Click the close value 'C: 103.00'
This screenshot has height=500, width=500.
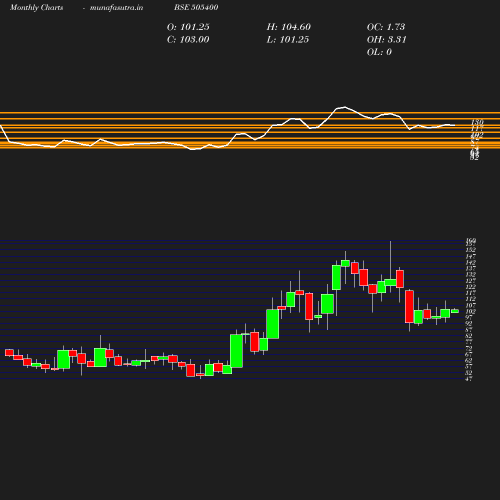coord(188,40)
